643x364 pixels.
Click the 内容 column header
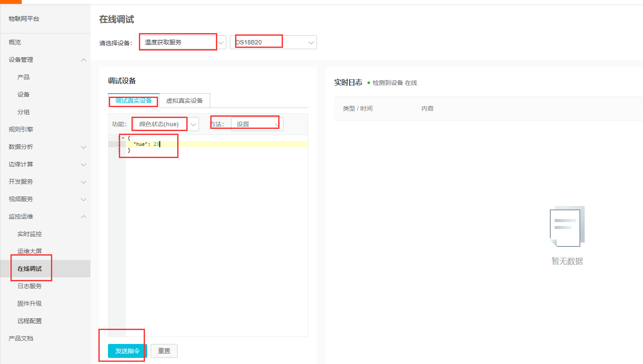[428, 108]
